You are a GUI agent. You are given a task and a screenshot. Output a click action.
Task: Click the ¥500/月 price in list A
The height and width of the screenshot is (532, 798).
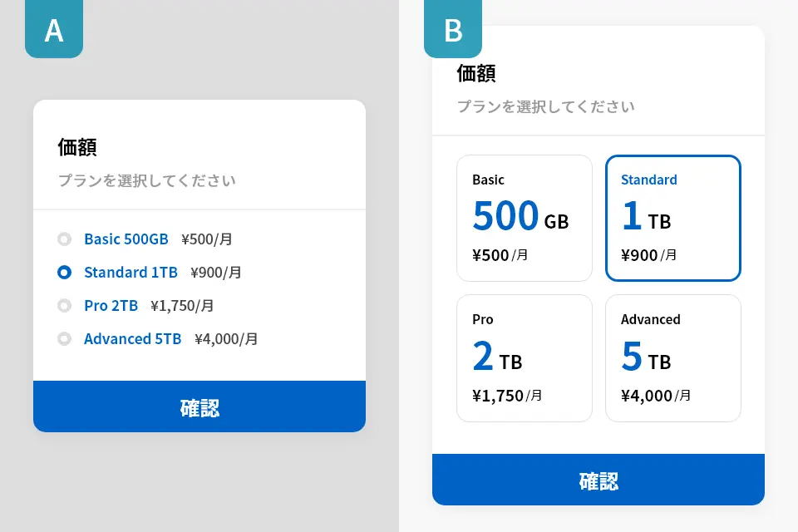tap(206, 239)
